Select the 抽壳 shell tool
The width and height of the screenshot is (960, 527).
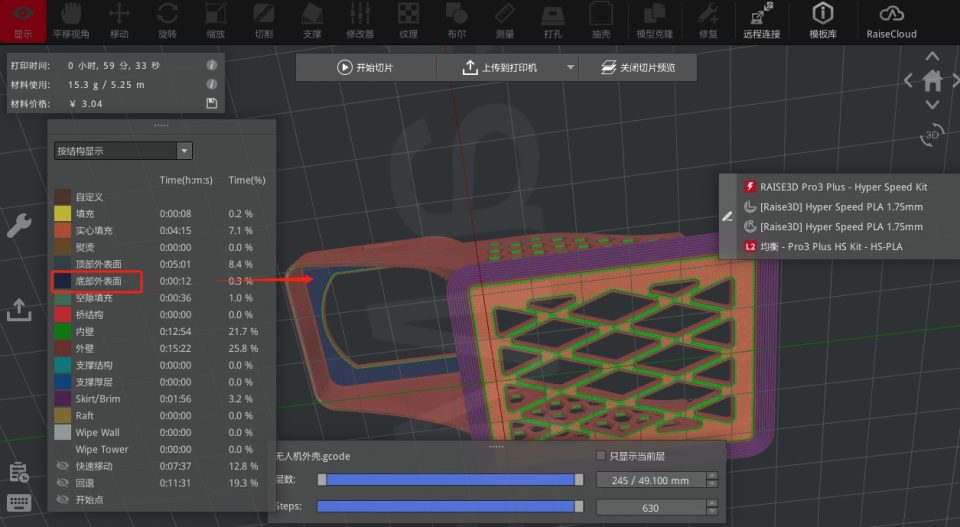[x=601, y=21]
